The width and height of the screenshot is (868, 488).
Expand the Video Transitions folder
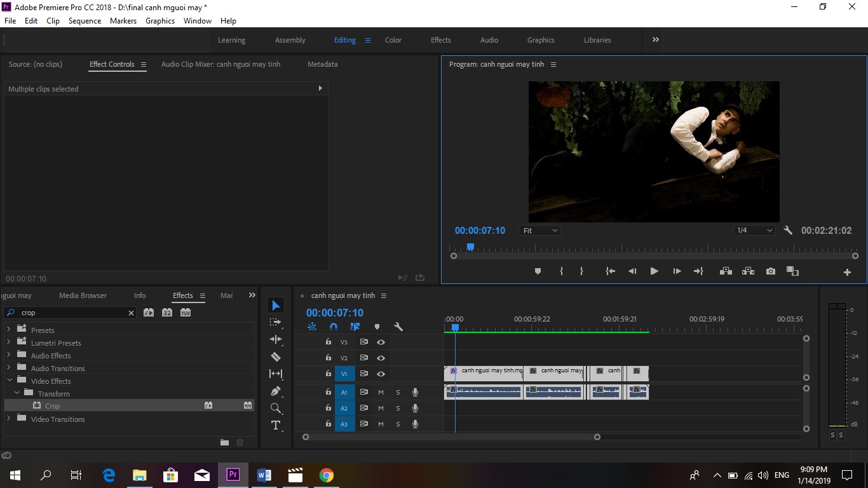[x=9, y=419]
